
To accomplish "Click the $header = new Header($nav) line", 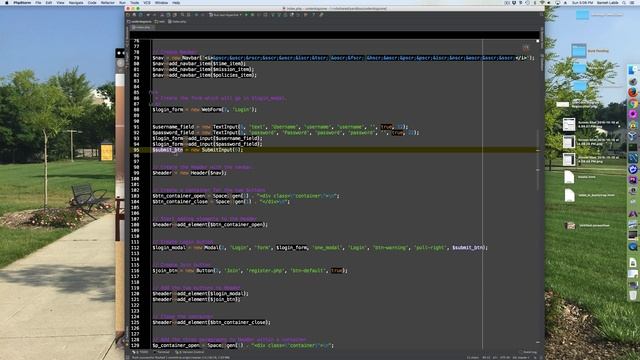I will (x=189, y=173).
